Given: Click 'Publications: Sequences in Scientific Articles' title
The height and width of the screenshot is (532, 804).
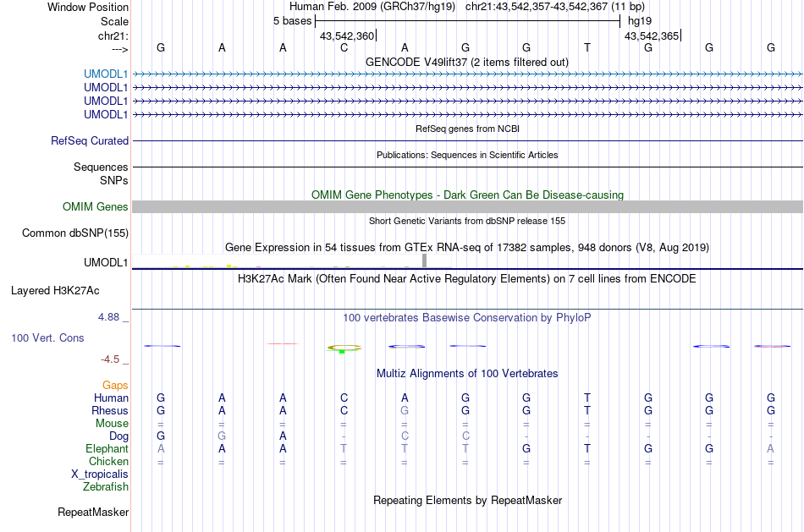Looking at the screenshot, I should coord(467,155).
